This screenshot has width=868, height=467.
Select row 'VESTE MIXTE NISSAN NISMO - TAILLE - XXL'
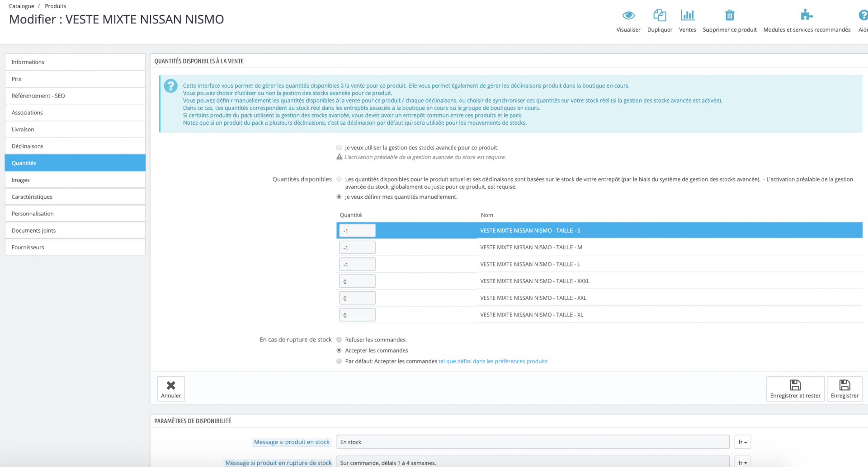[599, 298]
